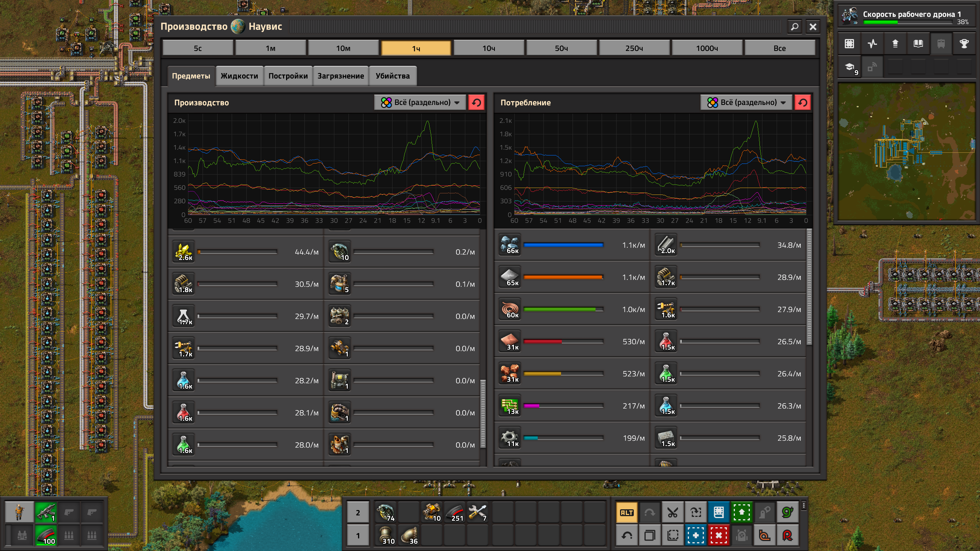980x551 pixels.
Task: Select steel beam item showing 34.8/m consumption
Action: [666, 245]
